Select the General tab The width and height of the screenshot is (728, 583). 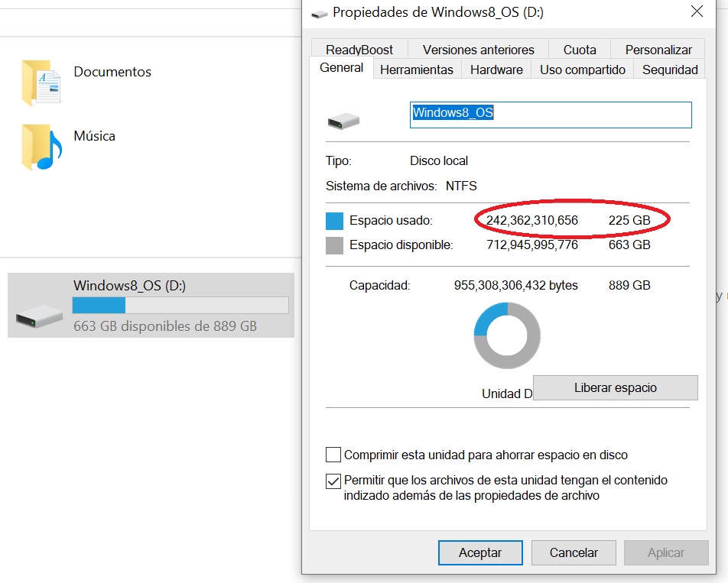[341, 68]
